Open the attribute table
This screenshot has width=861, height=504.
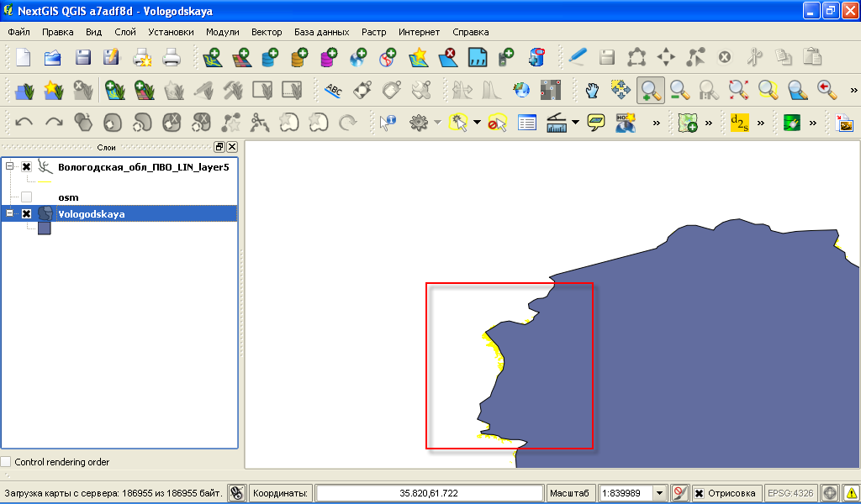tap(526, 123)
